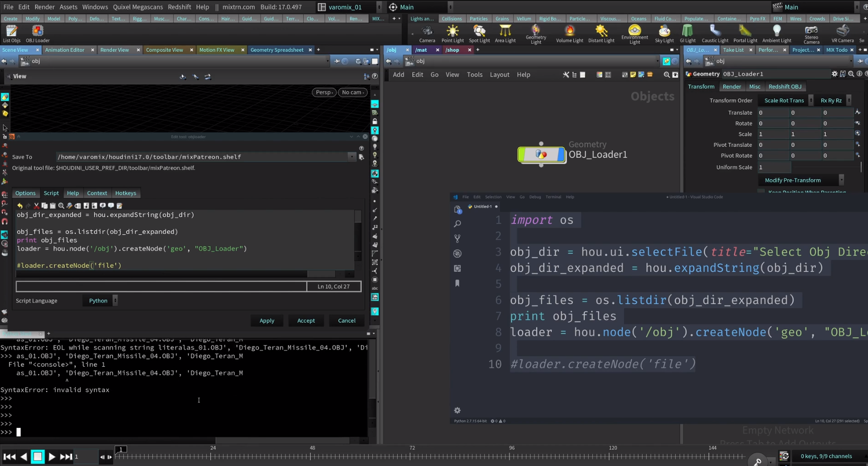
Task: Open the Render menu in the menu bar
Action: point(44,7)
